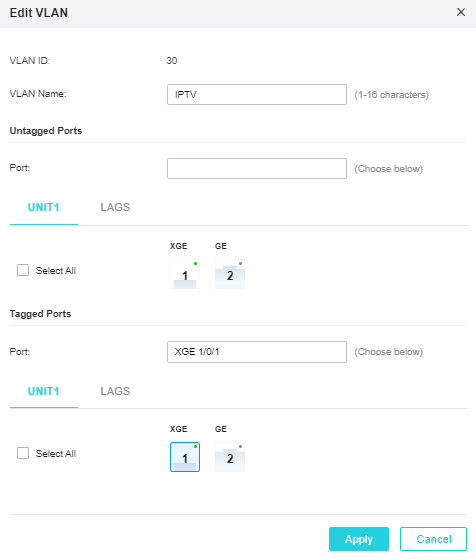
Task: Click the Edit VLAN dialog title
Action: tap(39, 13)
